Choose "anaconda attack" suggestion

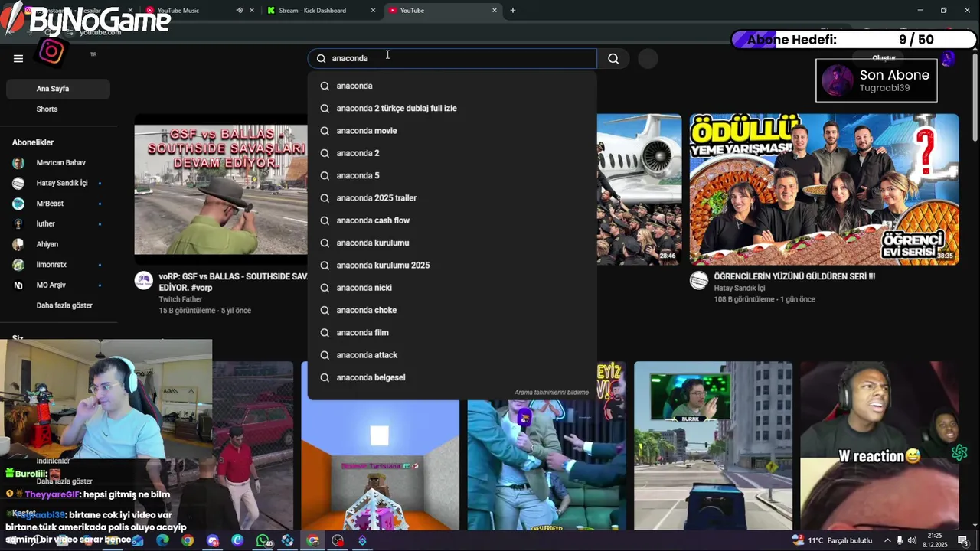(452, 355)
